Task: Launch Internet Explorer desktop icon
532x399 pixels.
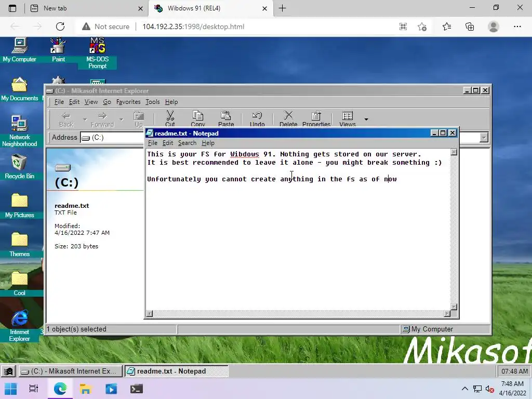Action: click(19, 326)
